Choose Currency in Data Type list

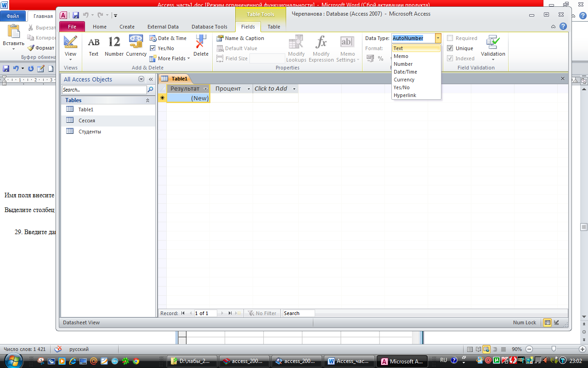pos(416,80)
